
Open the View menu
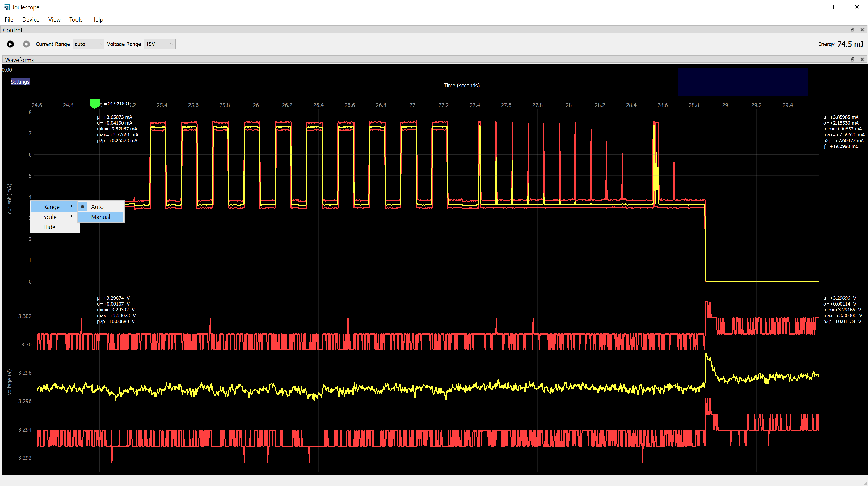[x=54, y=20]
